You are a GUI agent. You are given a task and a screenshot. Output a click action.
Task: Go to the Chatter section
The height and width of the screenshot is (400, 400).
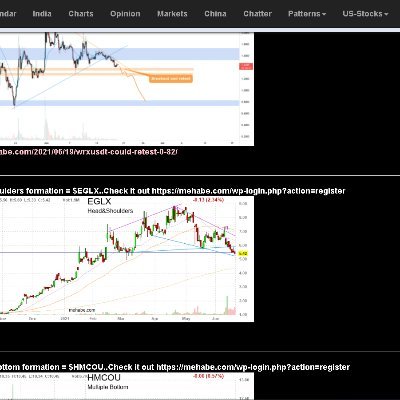coord(258,14)
